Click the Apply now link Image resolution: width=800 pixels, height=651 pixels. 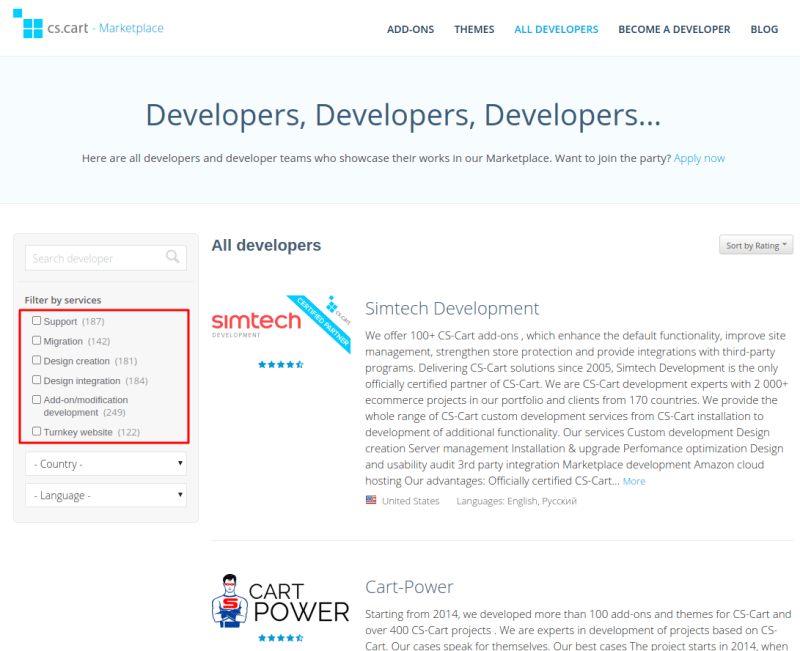click(x=699, y=157)
